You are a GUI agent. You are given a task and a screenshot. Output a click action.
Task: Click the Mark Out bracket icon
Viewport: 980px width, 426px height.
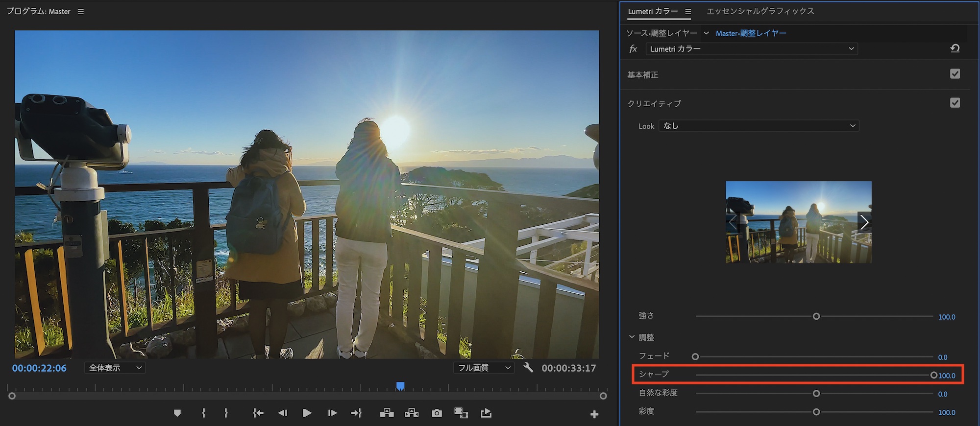226,413
